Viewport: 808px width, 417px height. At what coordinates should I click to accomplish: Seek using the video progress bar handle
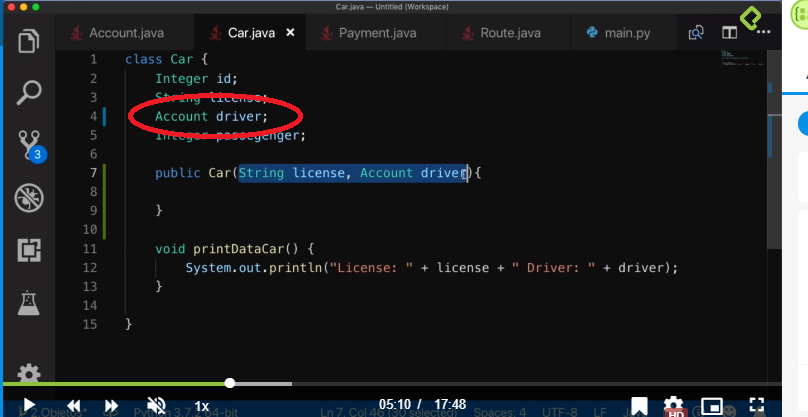coord(230,383)
